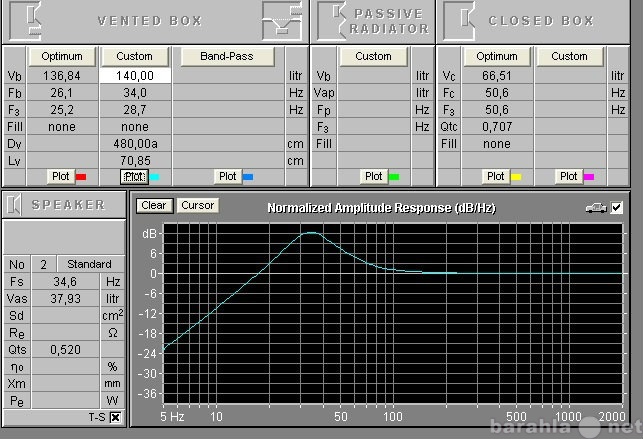Click optimum Fb value 26,1
This screenshot has height=439, width=643.
coord(62,93)
